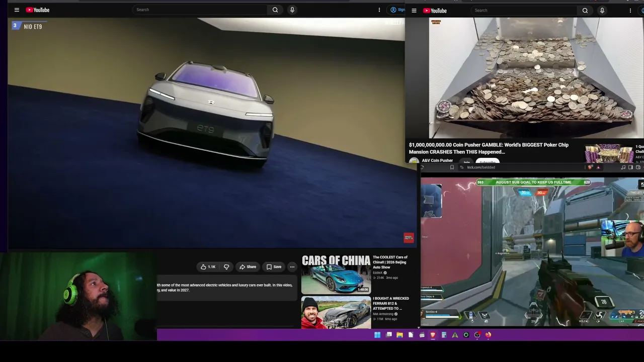Open the settings kebab menu in right YouTube window

tap(630, 11)
